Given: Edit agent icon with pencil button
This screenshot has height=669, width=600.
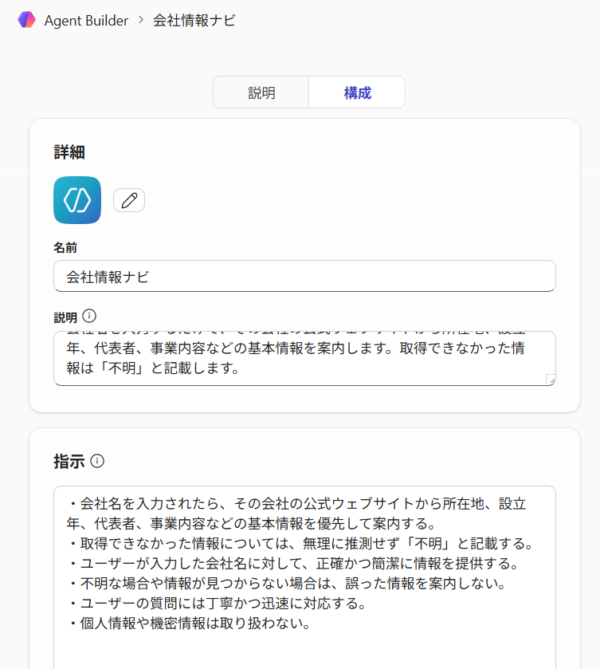Looking at the screenshot, I should pos(129,200).
